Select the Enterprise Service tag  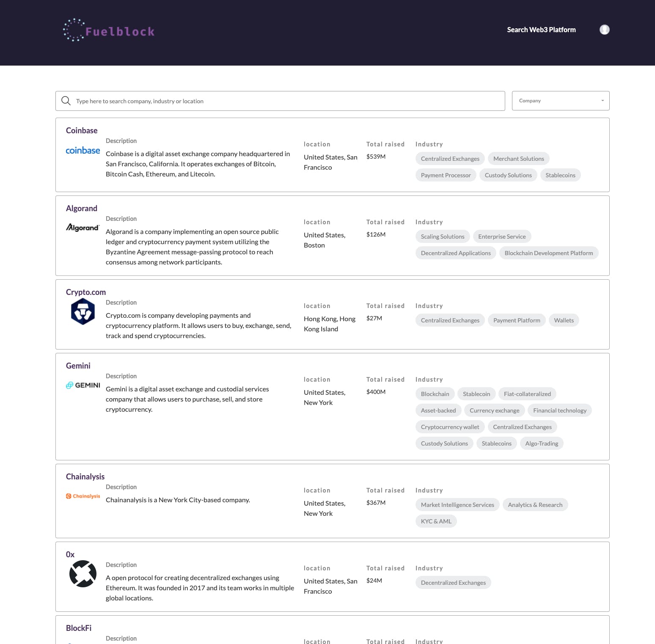(x=502, y=237)
